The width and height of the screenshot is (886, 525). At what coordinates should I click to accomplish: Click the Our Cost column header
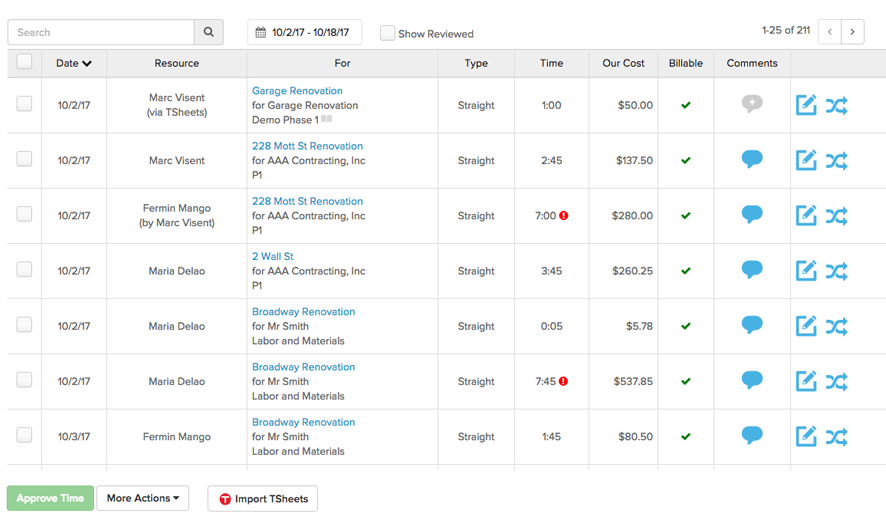(x=623, y=63)
